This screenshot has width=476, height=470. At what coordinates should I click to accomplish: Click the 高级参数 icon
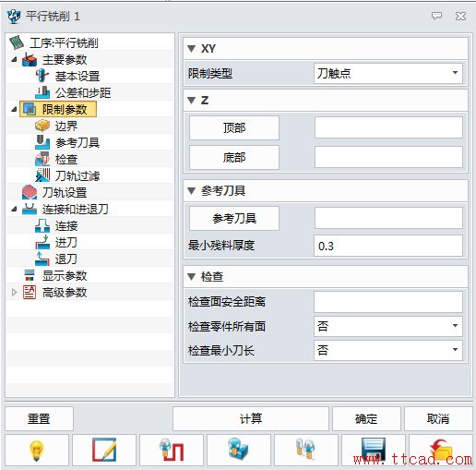click(x=30, y=292)
